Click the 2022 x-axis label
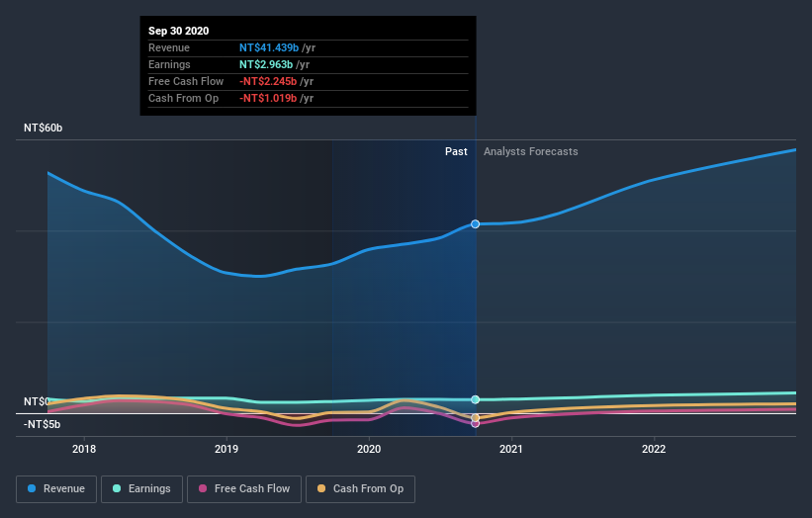812x518 pixels. click(x=654, y=449)
